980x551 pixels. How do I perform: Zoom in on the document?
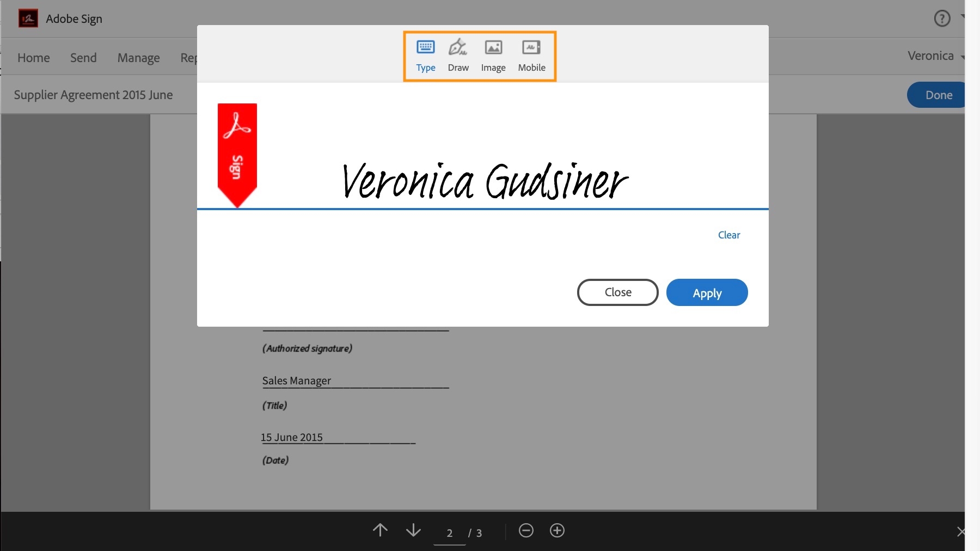pyautogui.click(x=557, y=531)
